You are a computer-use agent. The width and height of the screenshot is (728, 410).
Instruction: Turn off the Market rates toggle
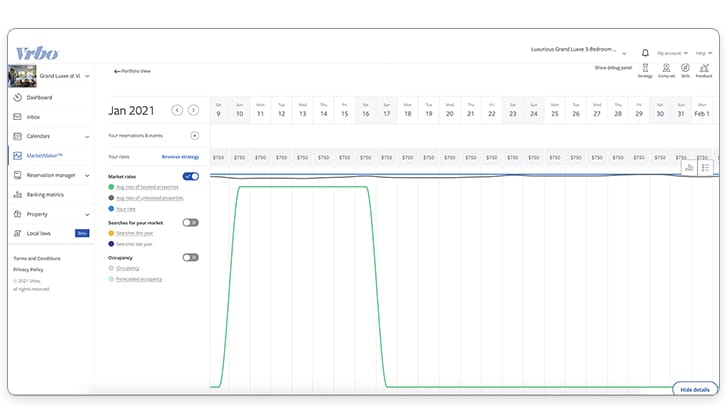point(191,176)
